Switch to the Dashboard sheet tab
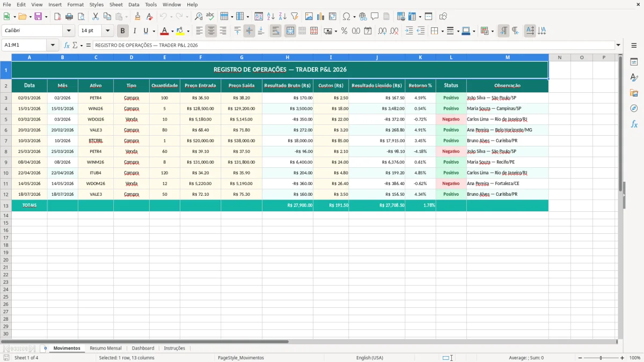 [143, 348]
